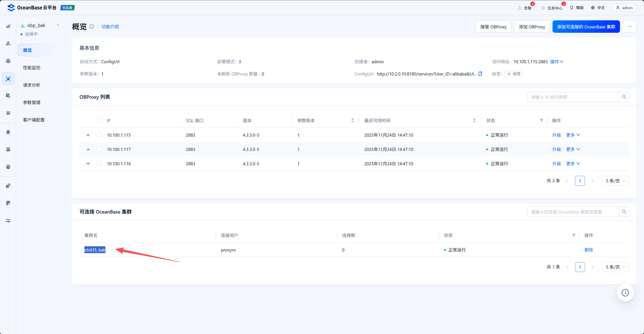Expand the row for 10.100.1.117

click(x=88, y=149)
